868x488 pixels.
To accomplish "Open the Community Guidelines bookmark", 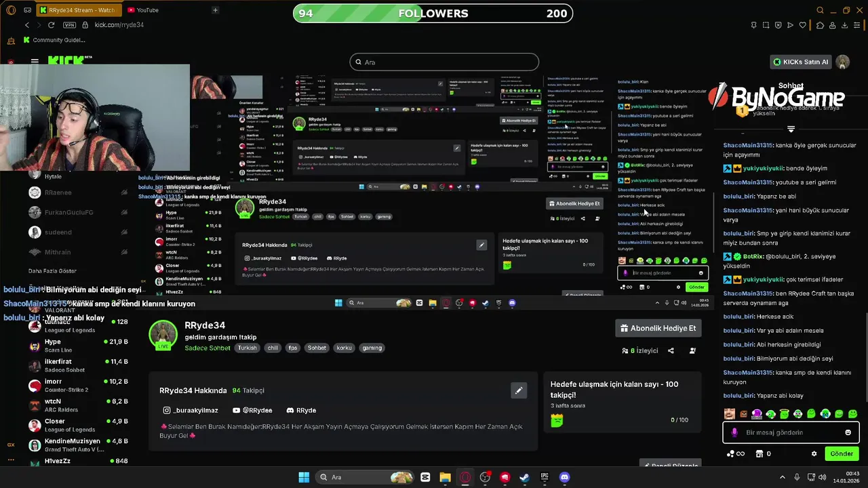I will tap(54, 40).
